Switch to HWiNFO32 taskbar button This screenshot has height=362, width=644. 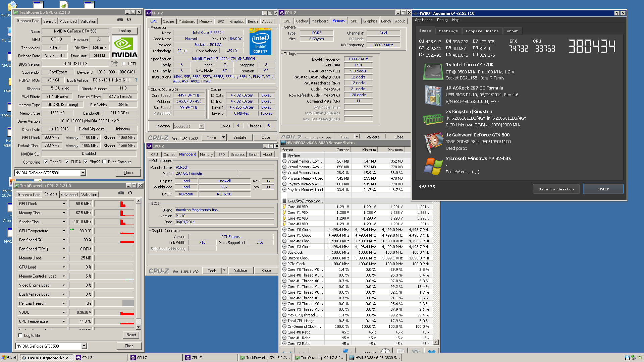(x=375, y=358)
